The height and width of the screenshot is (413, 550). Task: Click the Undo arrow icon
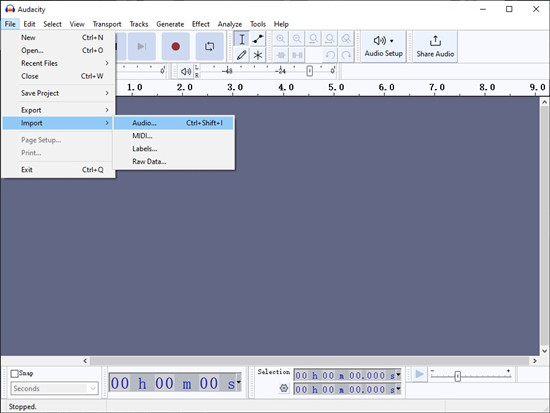pos(330,55)
